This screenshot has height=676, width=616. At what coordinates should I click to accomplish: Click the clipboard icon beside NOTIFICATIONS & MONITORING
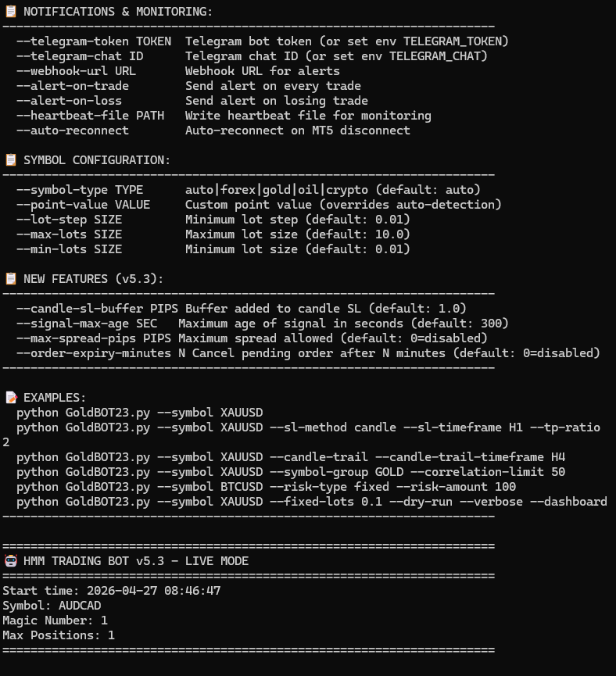(x=11, y=12)
